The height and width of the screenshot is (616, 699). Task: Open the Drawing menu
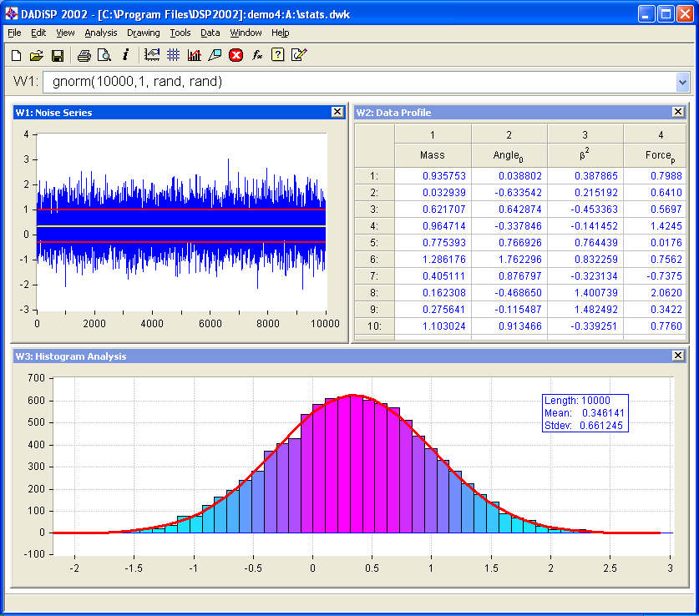point(143,33)
